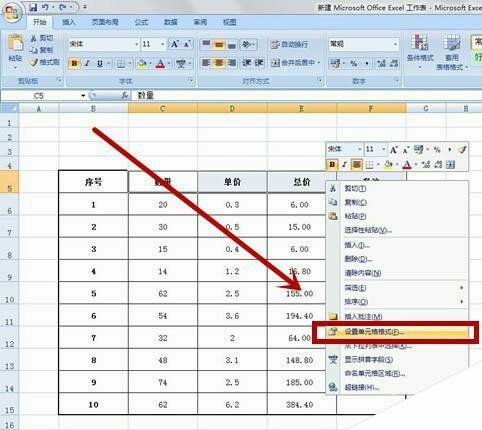Open the 常规 number format dropdown
This screenshot has height=430, width=482.
[395, 44]
